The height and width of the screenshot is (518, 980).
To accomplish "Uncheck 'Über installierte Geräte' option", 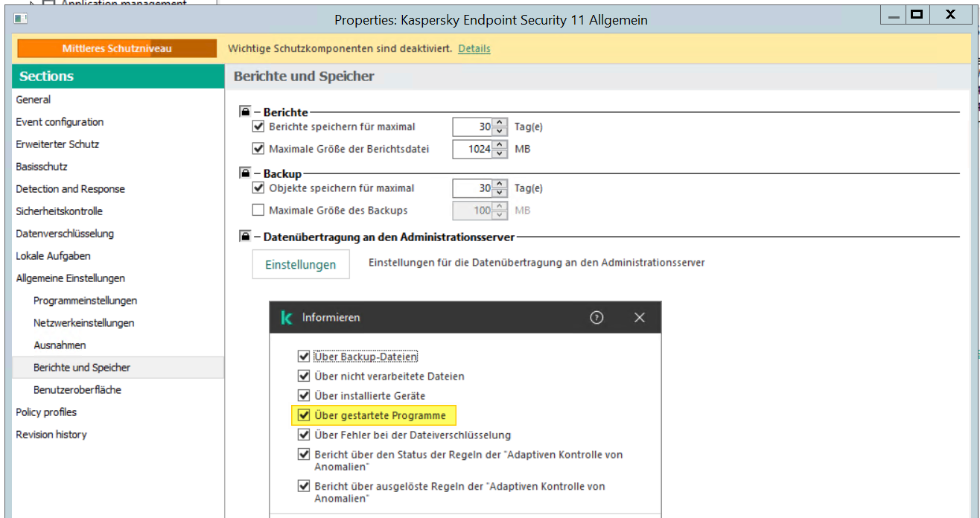I will coord(304,396).
